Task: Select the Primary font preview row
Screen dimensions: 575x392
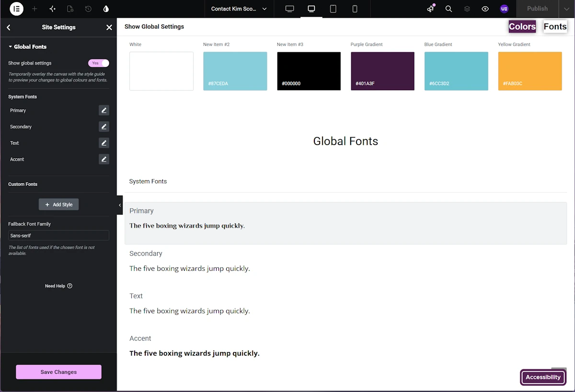Action: click(x=345, y=223)
